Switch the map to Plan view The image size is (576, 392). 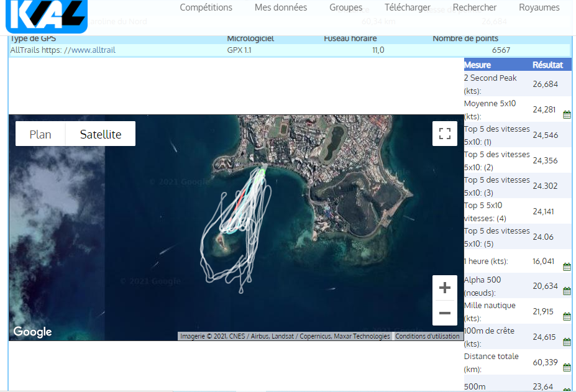40,134
